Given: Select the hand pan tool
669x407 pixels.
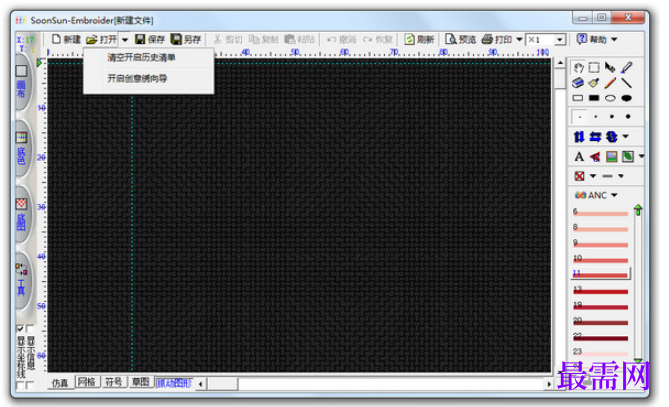Looking at the screenshot, I should [x=578, y=67].
